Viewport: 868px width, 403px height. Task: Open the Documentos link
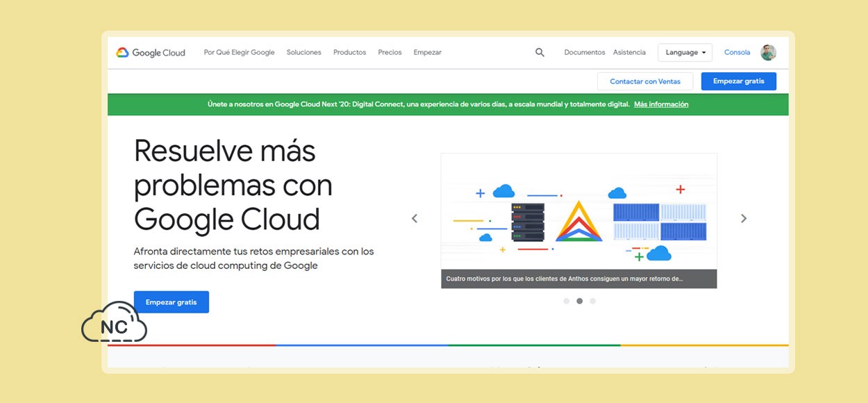point(585,53)
